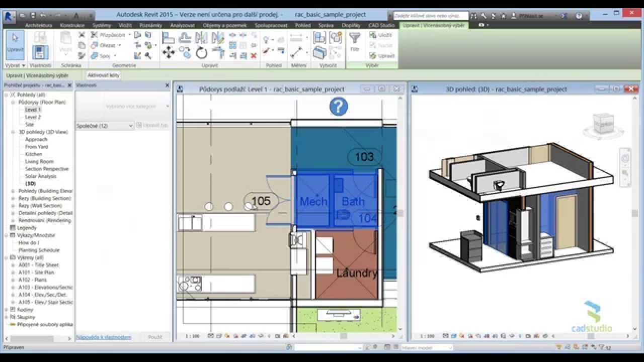The image size is (644, 362).
Task: Toggle Select elements by face in status bar
Action: coord(584,347)
